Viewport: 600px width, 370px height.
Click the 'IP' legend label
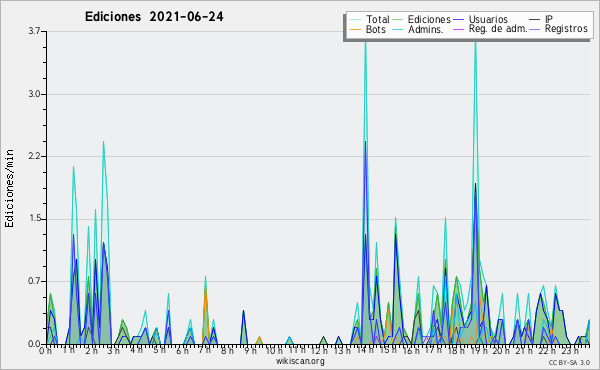pos(549,19)
